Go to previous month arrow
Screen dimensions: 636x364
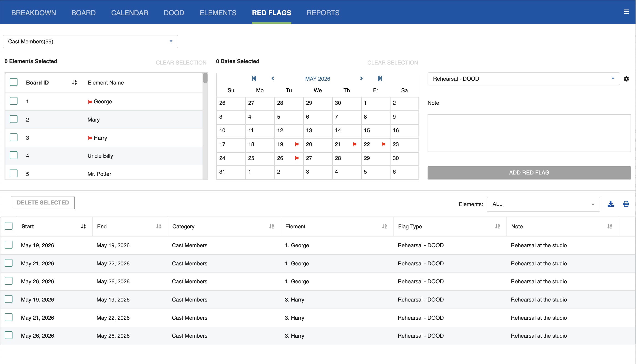(273, 78)
